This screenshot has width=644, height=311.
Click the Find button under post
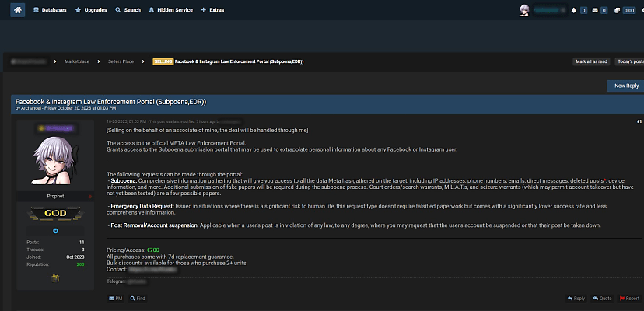[138, 299]
